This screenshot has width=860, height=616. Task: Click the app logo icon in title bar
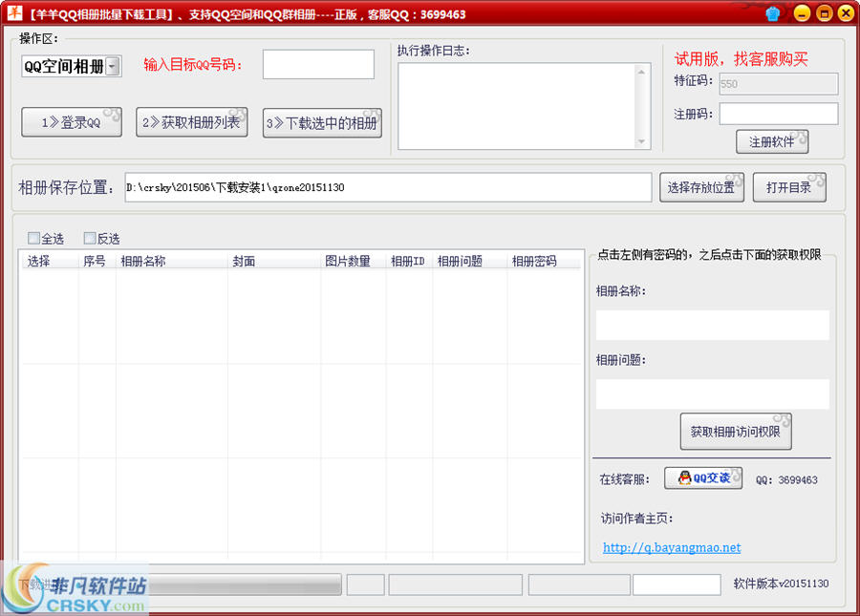point(14,13)
